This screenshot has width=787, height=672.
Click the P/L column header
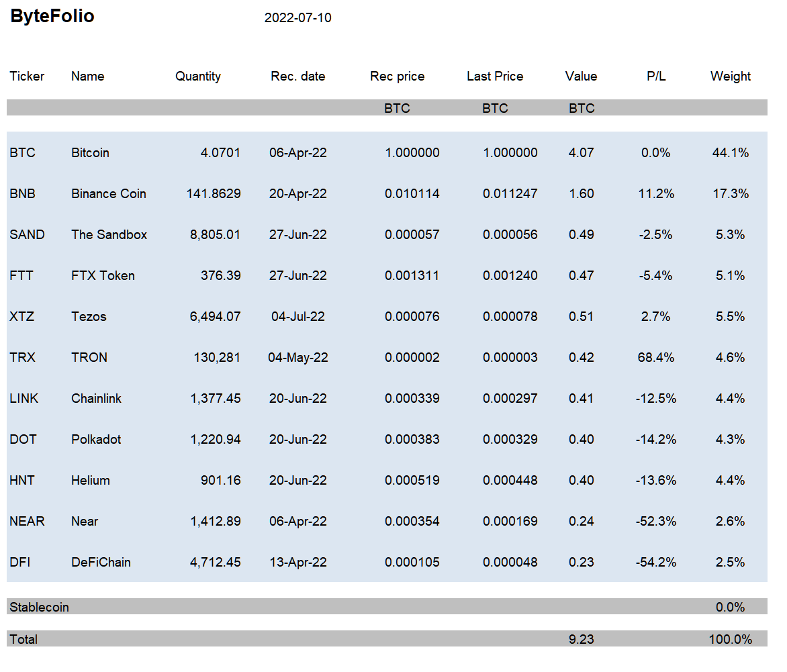point(656,77)
